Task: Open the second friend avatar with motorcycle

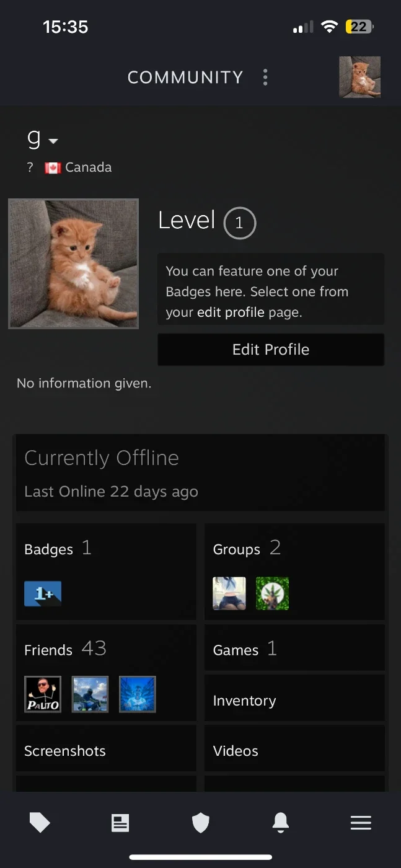Action: pos(90,694)
